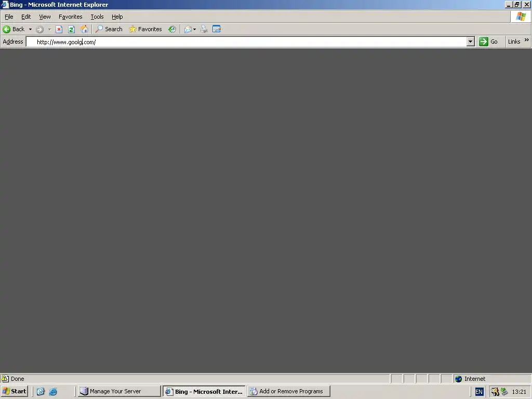The image size is (532, 399).
Task: Open the Search pane from the toolbar
Action: click(x=109, y=29)
